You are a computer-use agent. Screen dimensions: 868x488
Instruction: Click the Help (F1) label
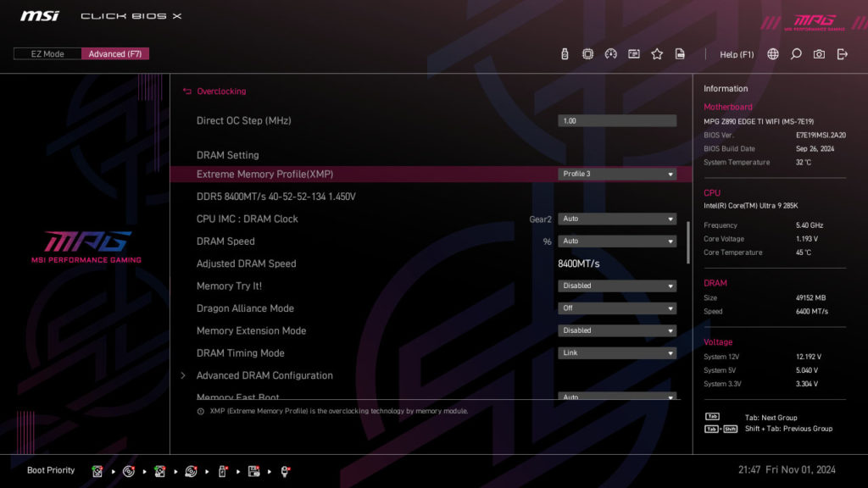coord(734,53)
